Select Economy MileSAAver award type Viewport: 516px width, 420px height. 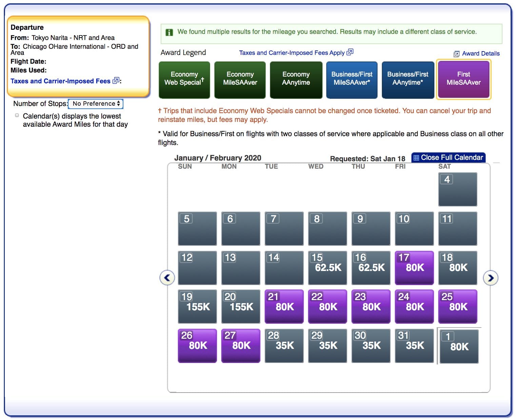(240, 80)
